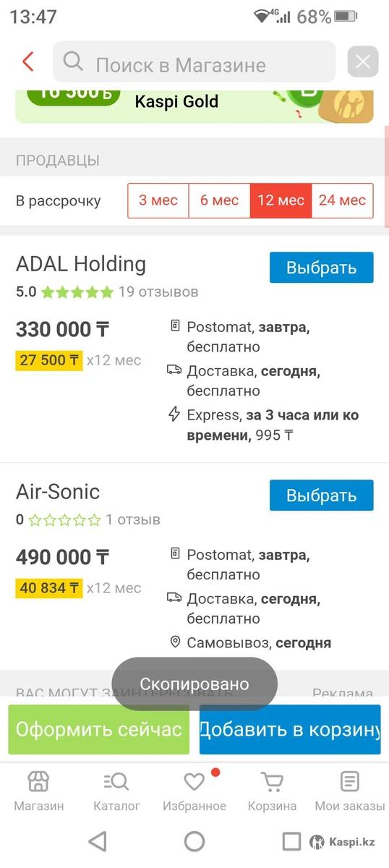Select the 24 мес installment option
The image size is (389, 868).
point(343,200)
